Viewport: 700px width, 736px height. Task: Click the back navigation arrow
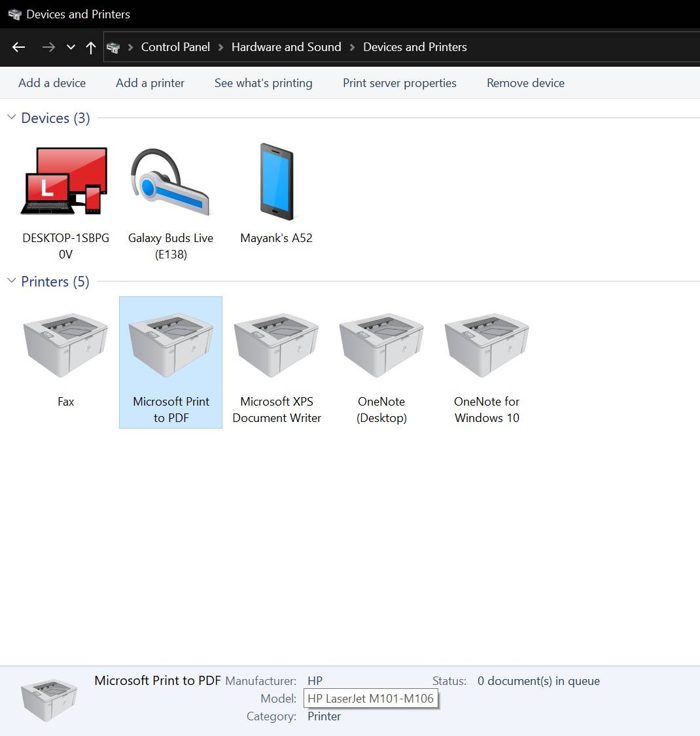(x=18, y=47)
